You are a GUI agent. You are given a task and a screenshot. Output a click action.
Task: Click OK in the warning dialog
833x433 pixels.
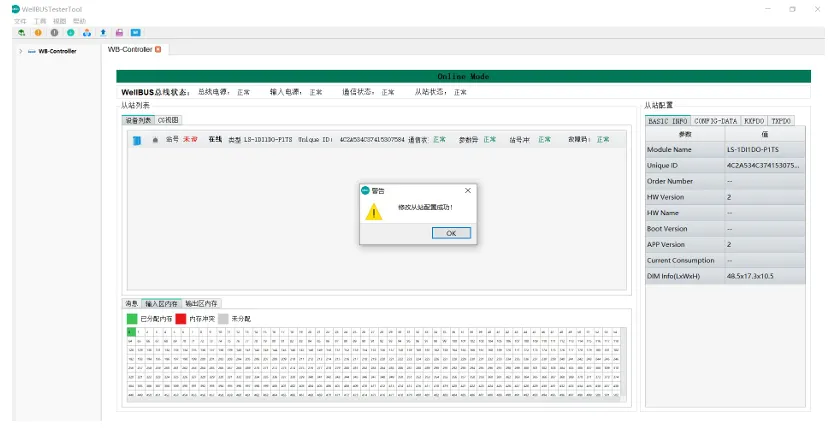coord(451,233)
